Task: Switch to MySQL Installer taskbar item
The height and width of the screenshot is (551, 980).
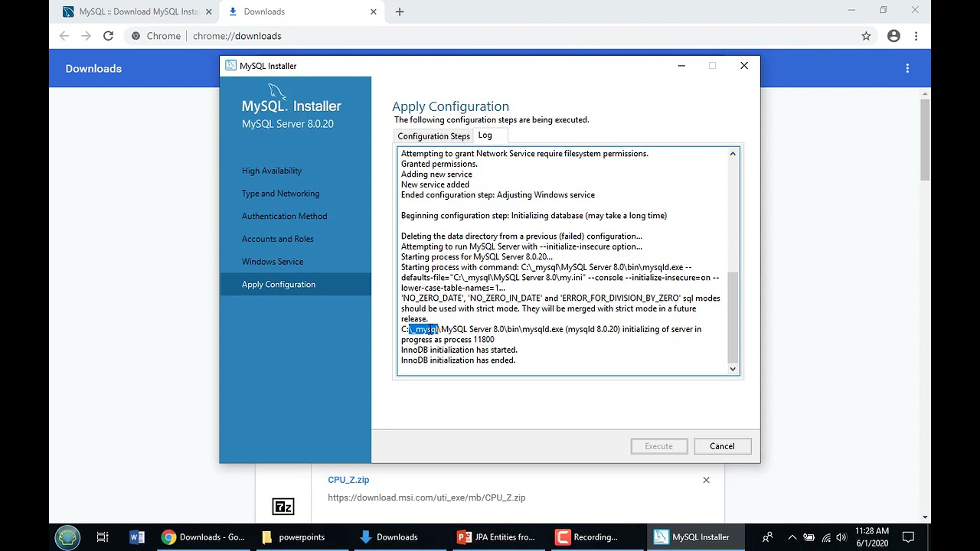Action: [x=695, y=537]
